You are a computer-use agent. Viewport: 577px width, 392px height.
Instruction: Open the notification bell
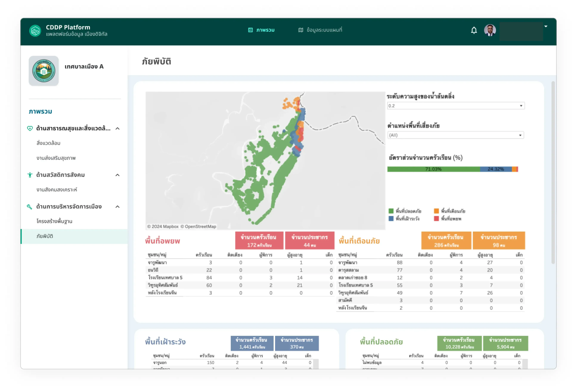click(x=474, y=30)
